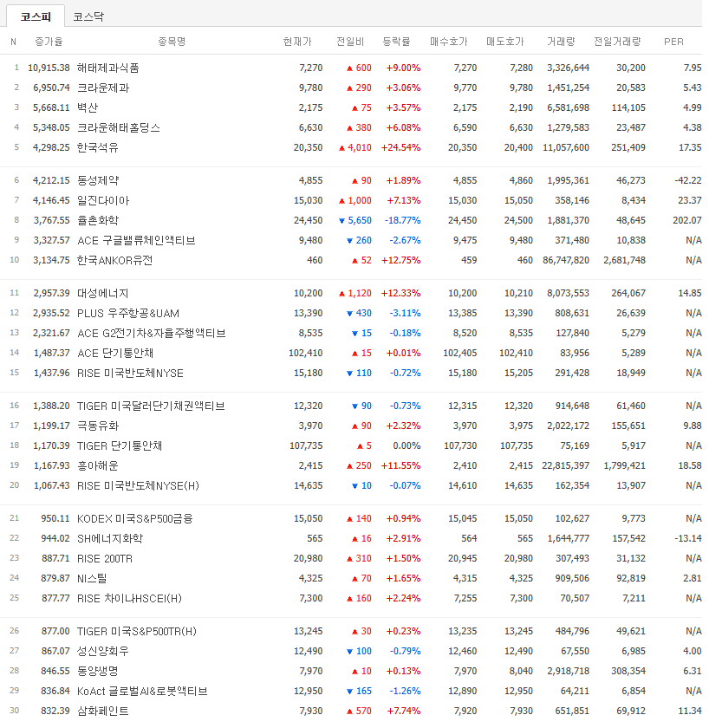Click PER value 202.07
This screenshot has width=722, height=728.
click(687, 220)
